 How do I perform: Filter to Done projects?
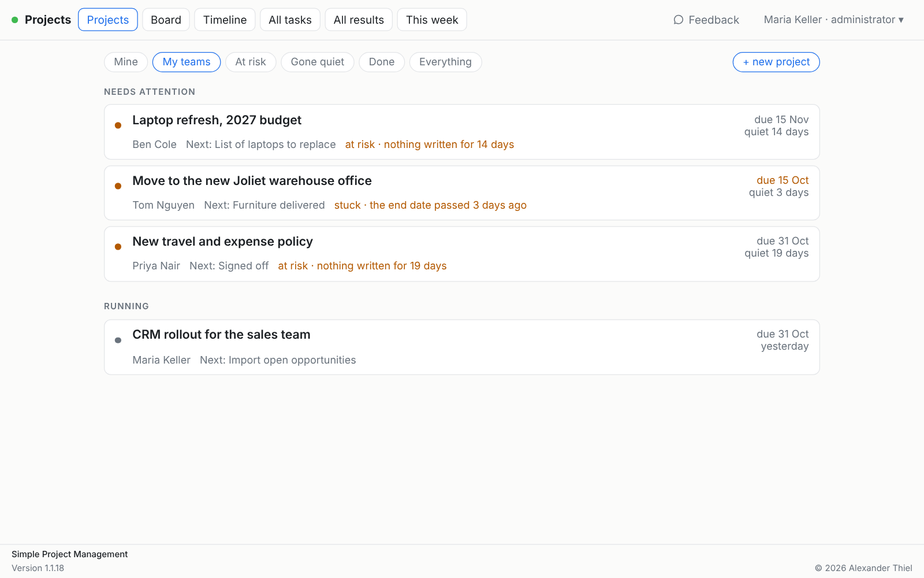point(382,62)
